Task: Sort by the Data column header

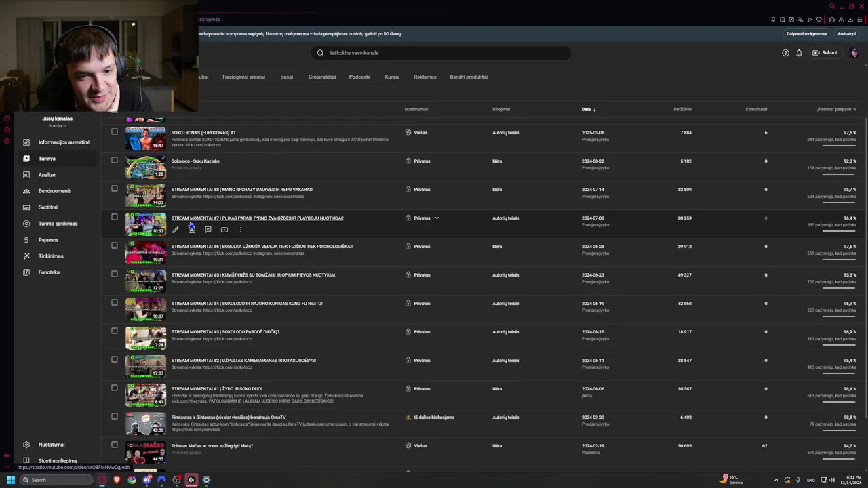Action: point(589,109)
